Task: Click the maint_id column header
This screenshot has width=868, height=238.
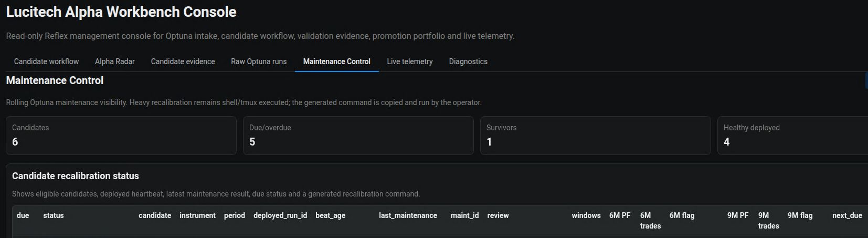Action: [464, 215]
